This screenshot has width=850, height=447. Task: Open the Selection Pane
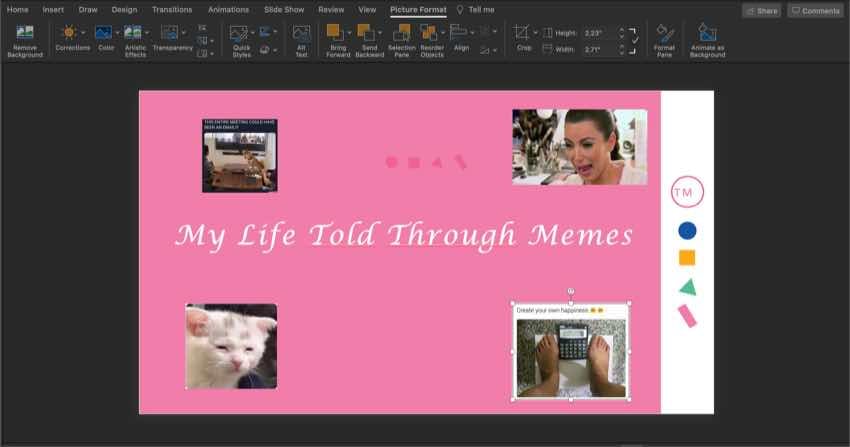(x=402, y=34)
